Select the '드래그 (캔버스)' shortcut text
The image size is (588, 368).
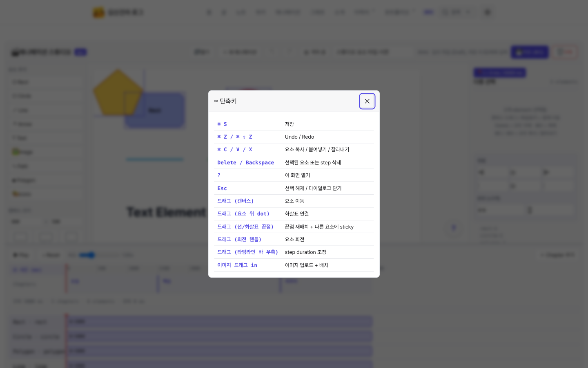tap(236, 201)
